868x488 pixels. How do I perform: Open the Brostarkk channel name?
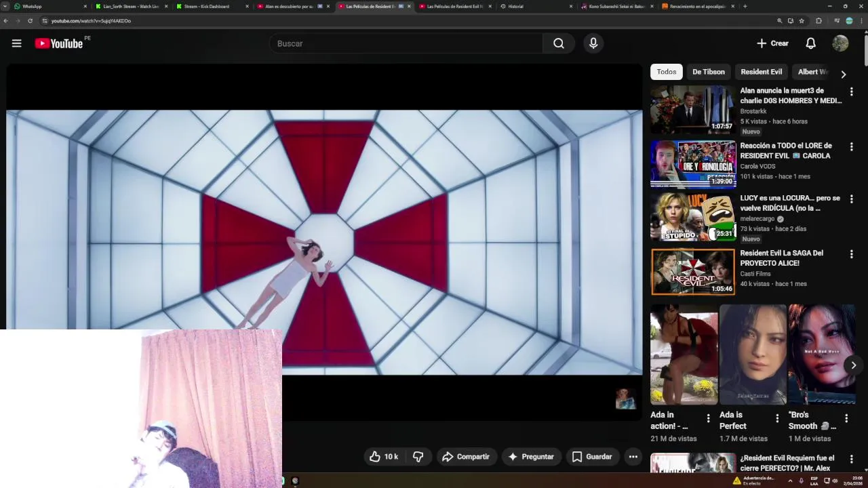753,111
